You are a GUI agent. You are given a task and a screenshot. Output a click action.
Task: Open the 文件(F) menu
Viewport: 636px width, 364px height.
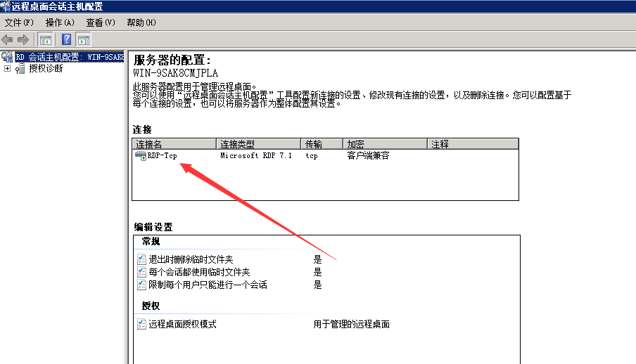19,22
